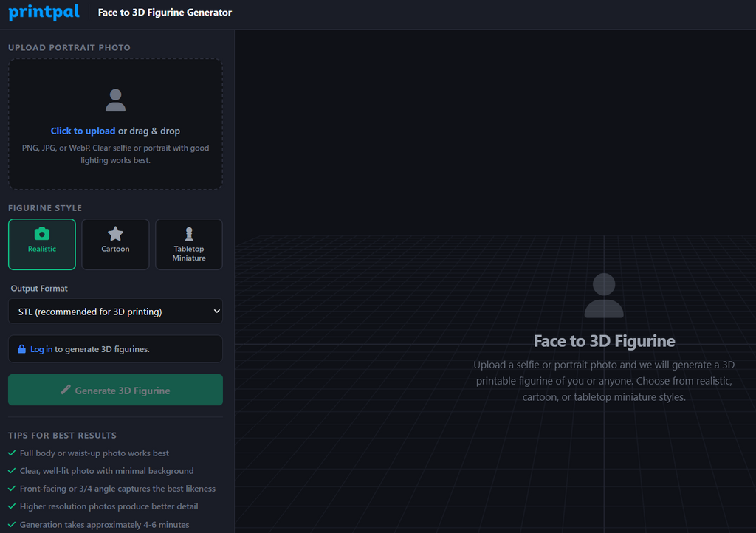756x533 pixels.
Task: Click the camera icon on Realistic
Action: (x=42, y=234)
